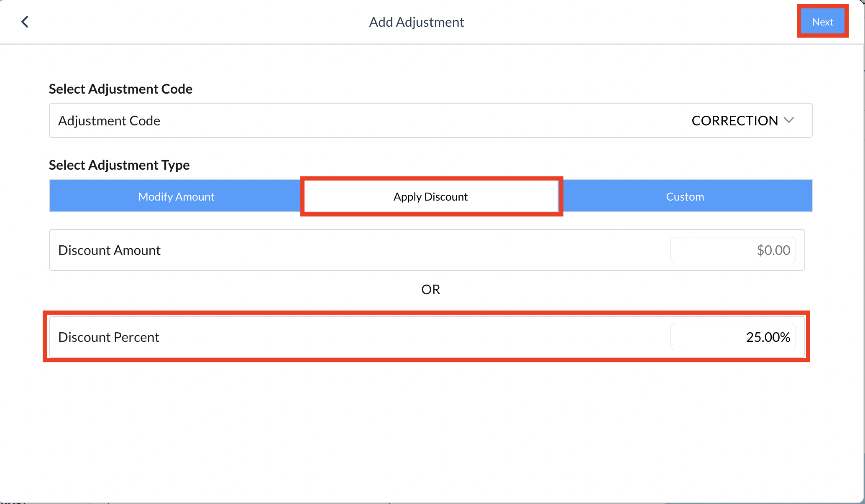Click the Next button
This screenshot has height=504, width=865.
tap(822, 22)
